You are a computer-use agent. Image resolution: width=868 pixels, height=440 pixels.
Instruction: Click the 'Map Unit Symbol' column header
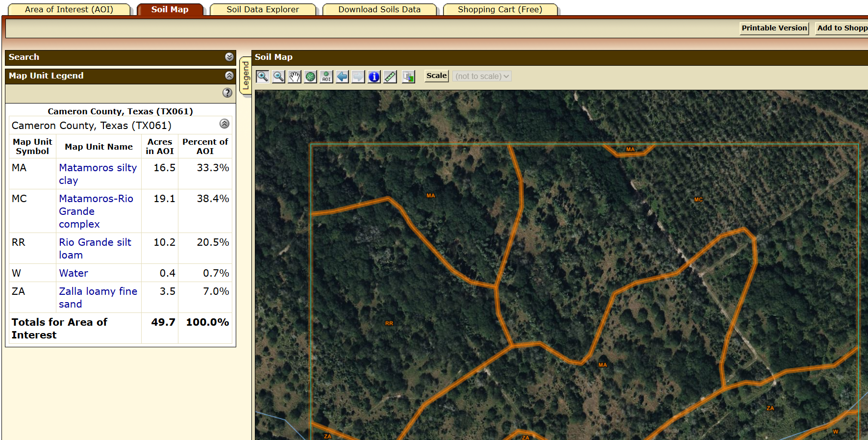click(32, 147)
